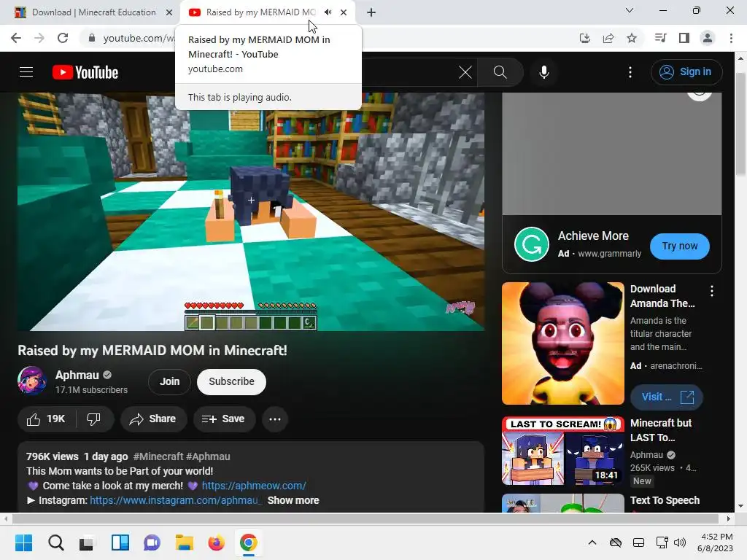
Task: Open the Aphmau Instagram link
Action: (176, 500)
